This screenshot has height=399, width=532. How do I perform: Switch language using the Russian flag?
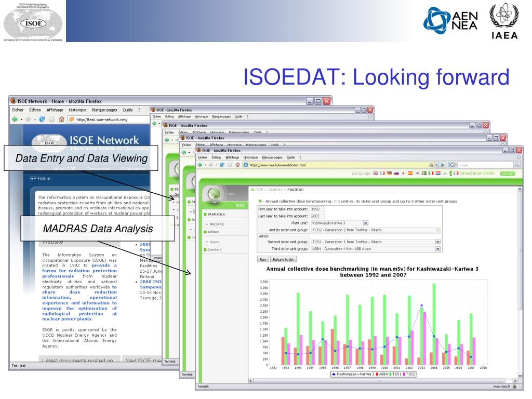[x=396, y=174]
